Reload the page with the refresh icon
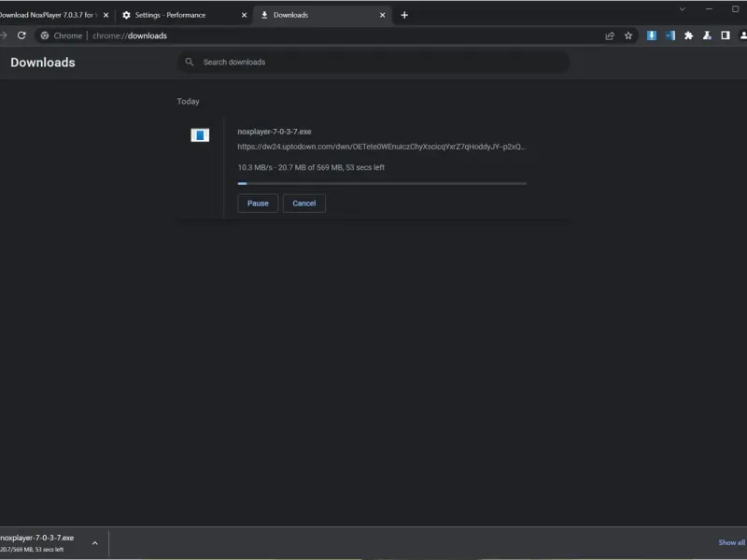Viewport: 747px width, 560px height. pos(21,35)
